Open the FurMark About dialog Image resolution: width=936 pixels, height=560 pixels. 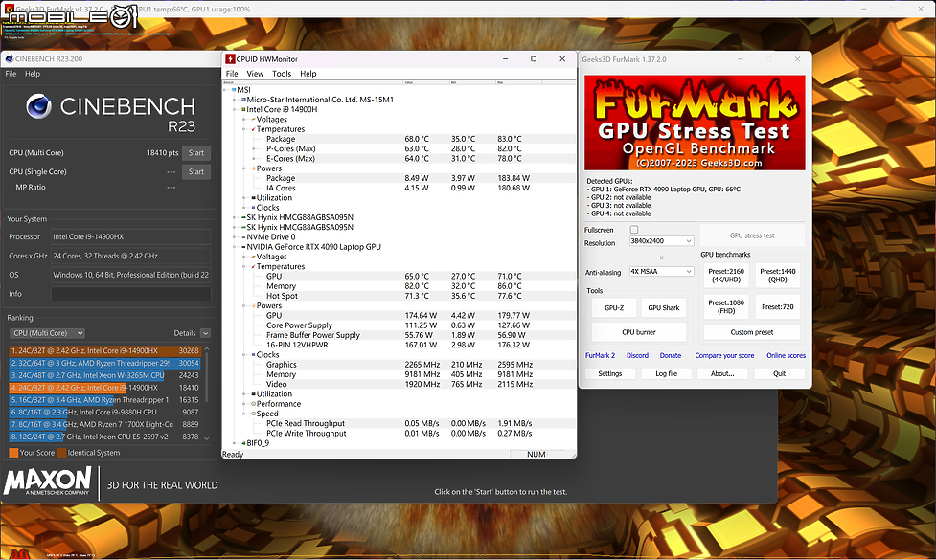[x=722, y=373]
